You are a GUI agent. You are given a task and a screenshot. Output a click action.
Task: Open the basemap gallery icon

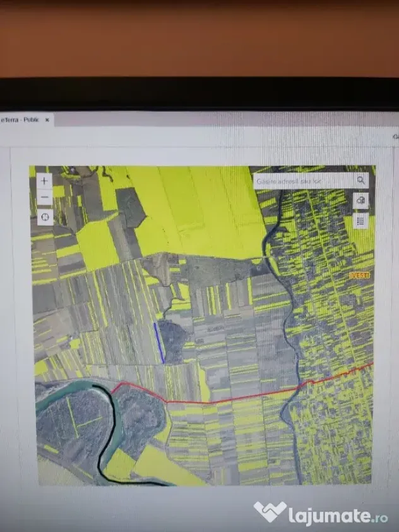[360, 200]
